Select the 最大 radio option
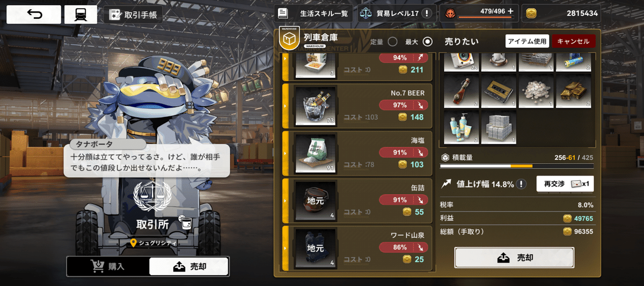Screen dimensions: 644x286 428,42
